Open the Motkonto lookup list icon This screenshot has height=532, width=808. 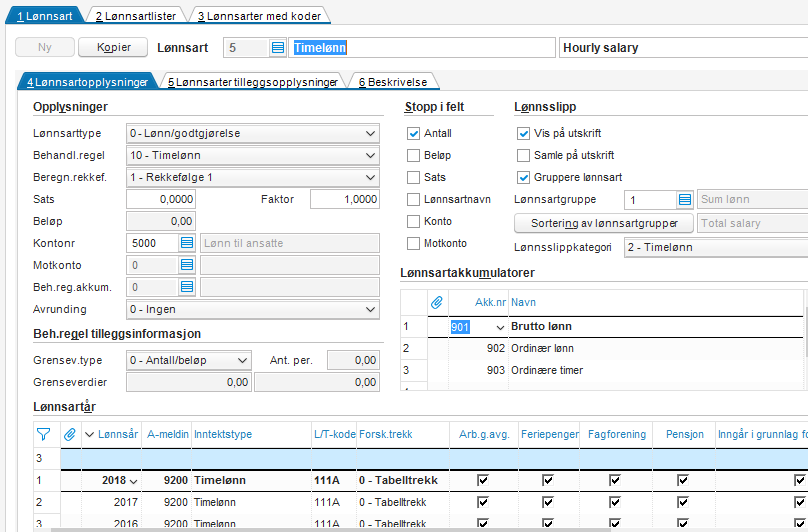pos(187,265)
